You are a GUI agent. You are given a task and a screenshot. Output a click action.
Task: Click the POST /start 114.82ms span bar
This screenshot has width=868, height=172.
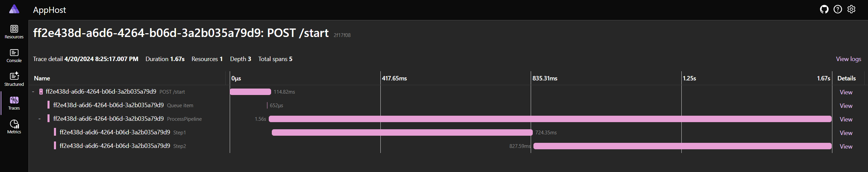pos(250,92)
